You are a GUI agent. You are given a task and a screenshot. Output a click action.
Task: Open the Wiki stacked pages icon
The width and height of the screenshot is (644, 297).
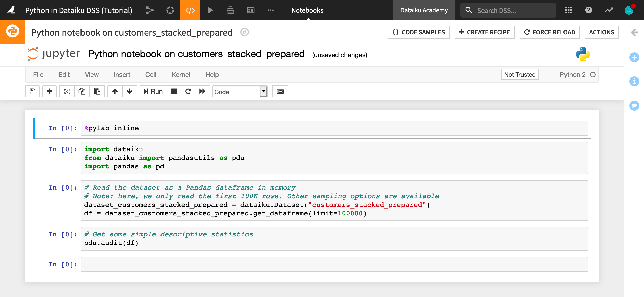click(230, 10)
